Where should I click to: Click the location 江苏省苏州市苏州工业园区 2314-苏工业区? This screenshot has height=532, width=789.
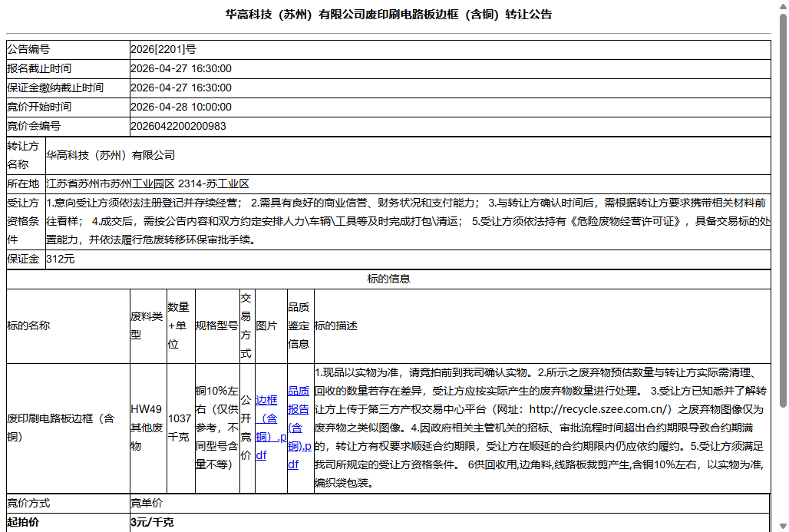pos(147,183)
